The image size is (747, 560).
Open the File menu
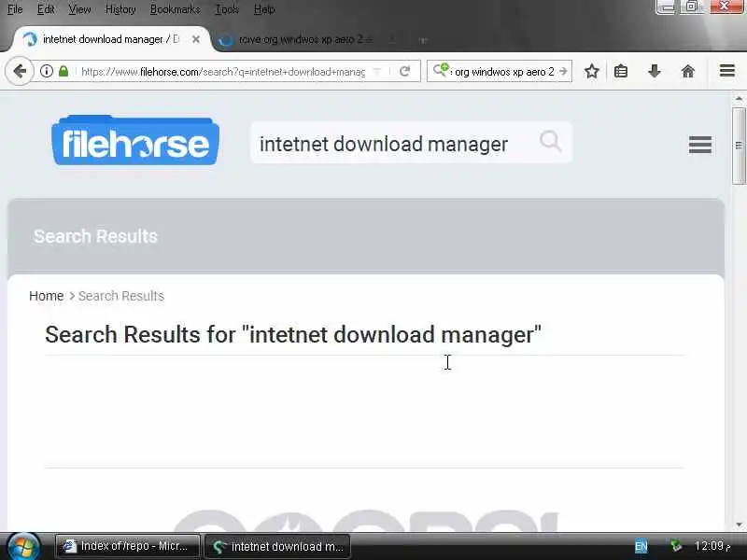coord(15,9)
